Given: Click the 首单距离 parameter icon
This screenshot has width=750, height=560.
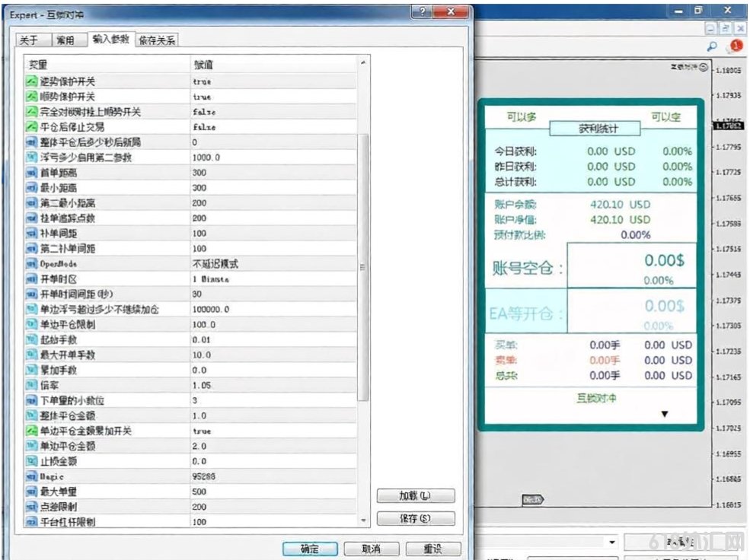Looking at the screenshot, I should 31,173.
